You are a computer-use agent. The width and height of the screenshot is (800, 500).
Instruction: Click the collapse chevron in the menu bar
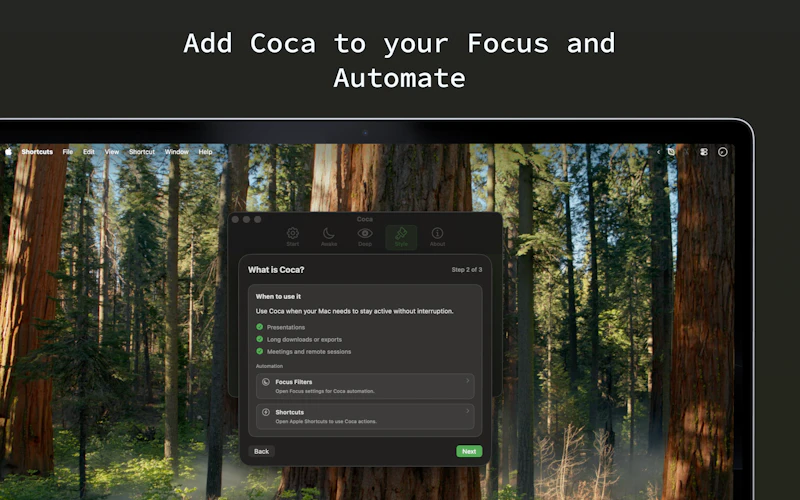tap(658, 152)
